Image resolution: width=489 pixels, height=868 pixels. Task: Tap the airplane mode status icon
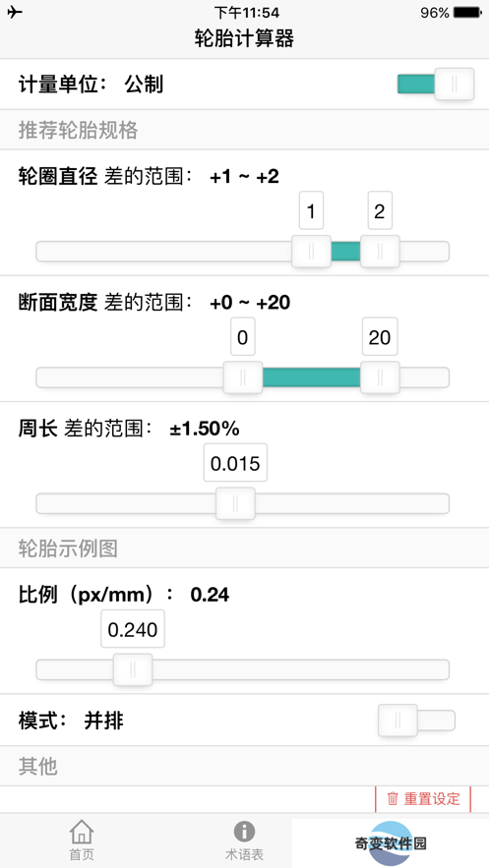(16, 12)
